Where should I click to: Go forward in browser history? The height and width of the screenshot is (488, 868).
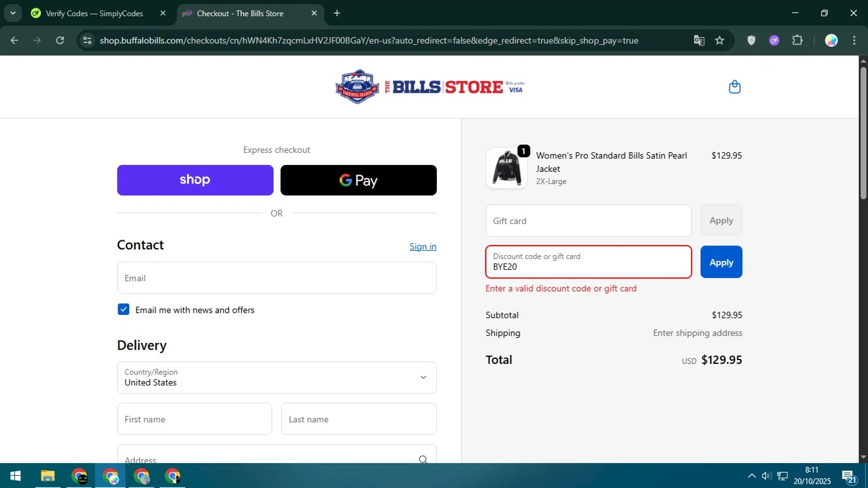[37, 41]
